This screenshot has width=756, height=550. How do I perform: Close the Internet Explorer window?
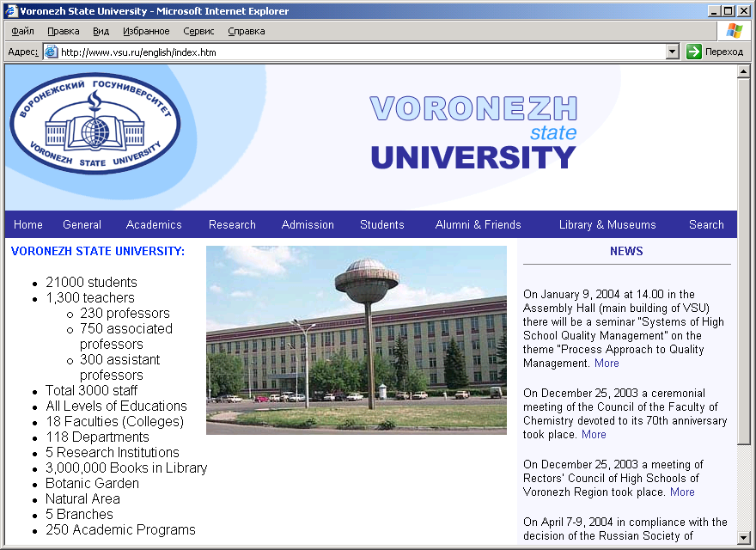click(742, 10)
